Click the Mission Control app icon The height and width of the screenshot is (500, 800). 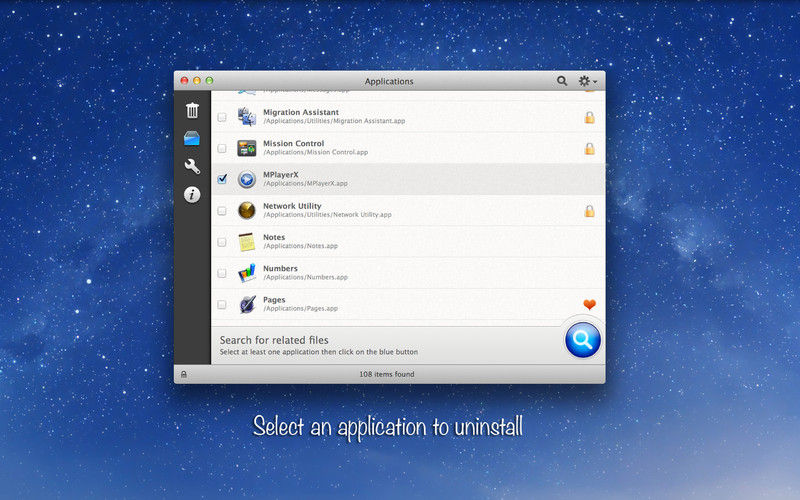(x=247, y=148)
